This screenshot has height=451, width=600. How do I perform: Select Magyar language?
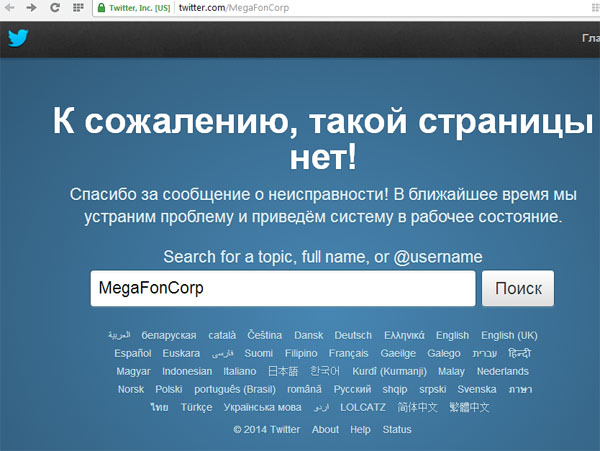pyautogui.click(x=134, y=371)
